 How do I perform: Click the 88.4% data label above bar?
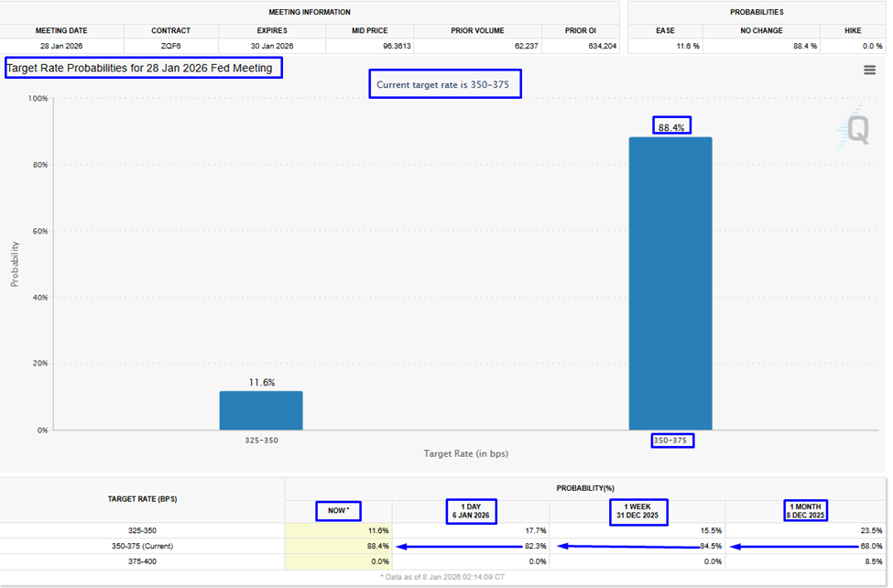tap(671, 126)
